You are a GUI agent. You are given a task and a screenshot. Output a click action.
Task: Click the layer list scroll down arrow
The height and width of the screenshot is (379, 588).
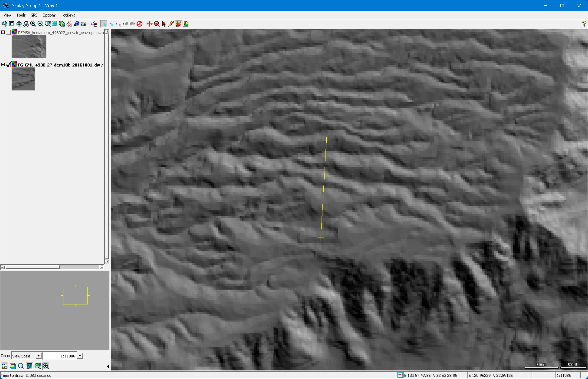[x=107, y=261]
